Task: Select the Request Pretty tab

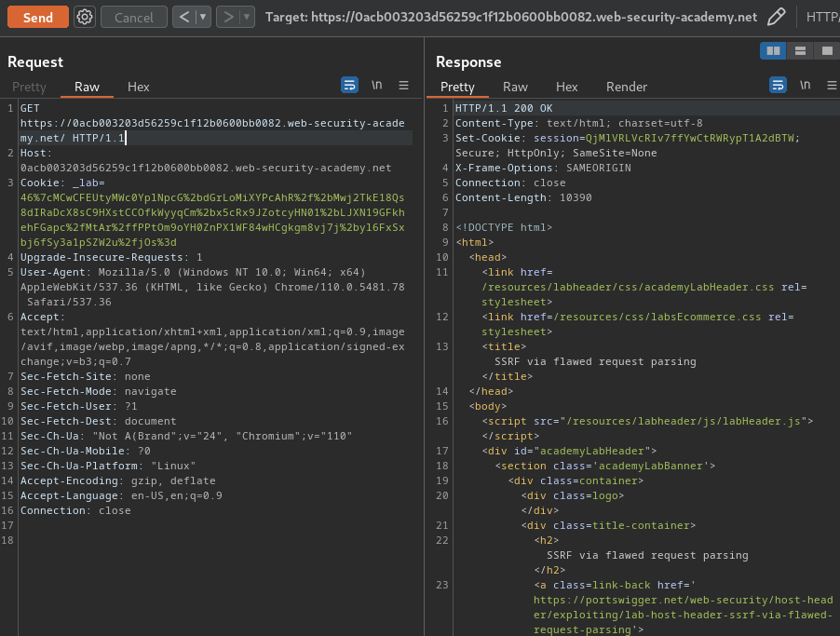Action: (29, 87)
